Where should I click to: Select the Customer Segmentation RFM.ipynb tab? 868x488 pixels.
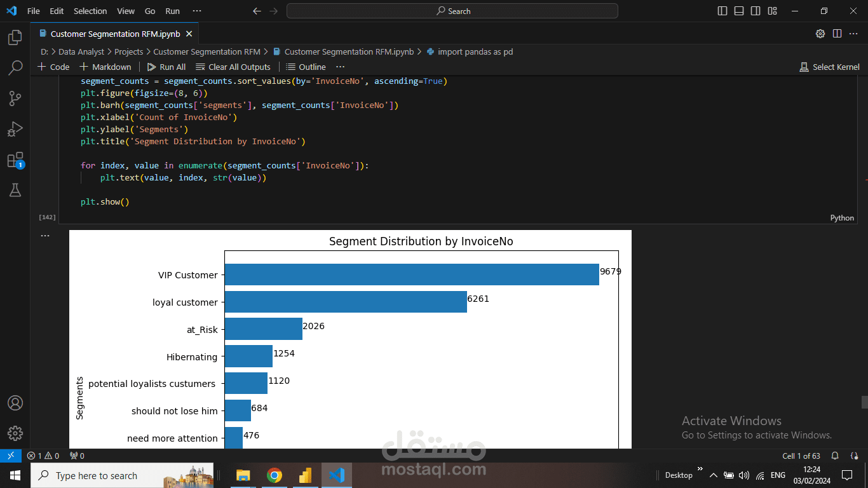coord(114,34)
